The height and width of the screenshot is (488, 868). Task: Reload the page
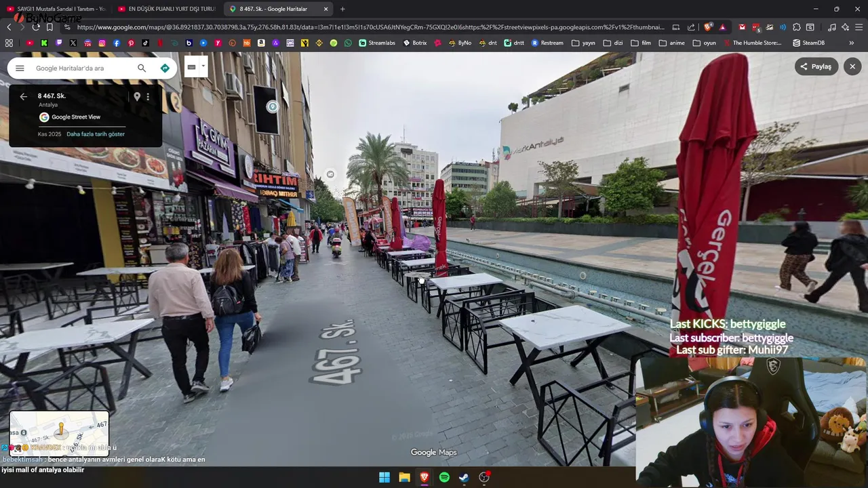pos(36,27)
